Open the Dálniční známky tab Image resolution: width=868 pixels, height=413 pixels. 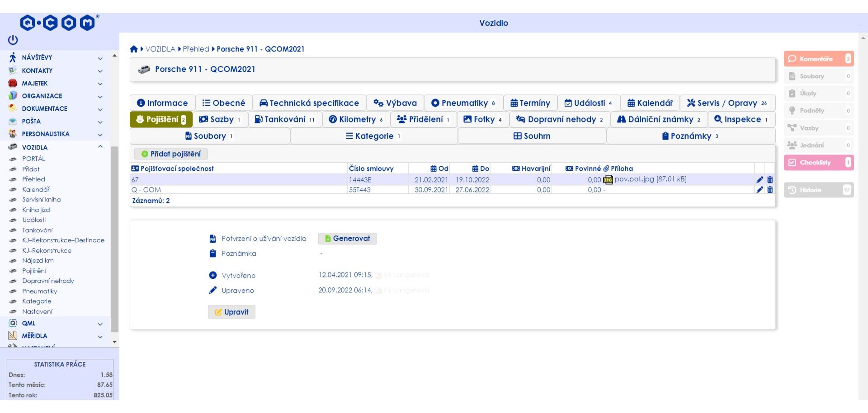[659, 119]
